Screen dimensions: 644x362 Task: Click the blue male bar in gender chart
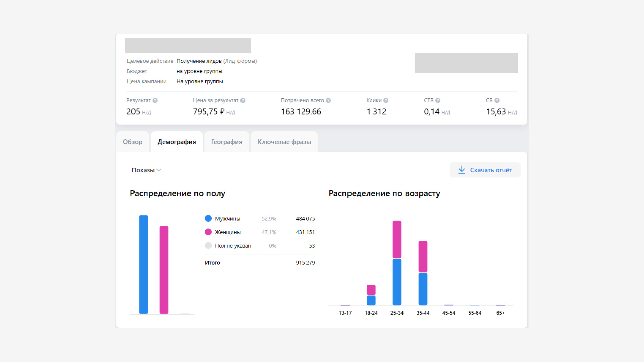coord(143,264)
